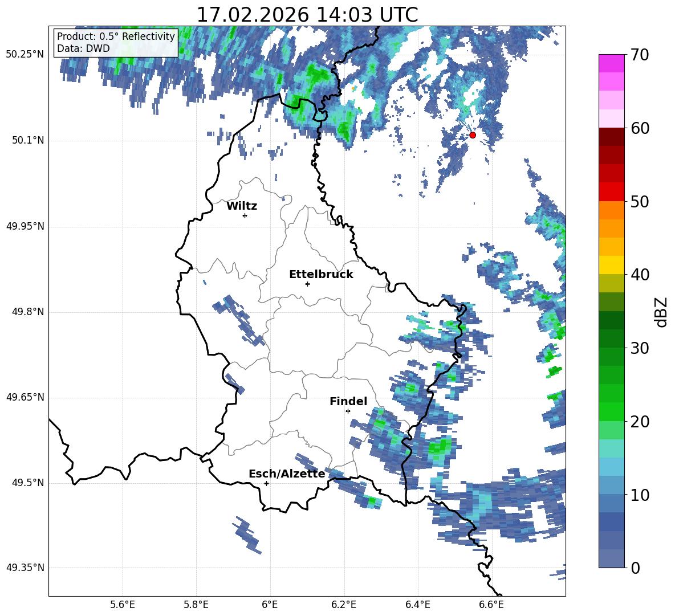This screenshot has width=675, height=616.
Task: Click the title 17.02.2026 14:03 UTC
Action: 307,15
